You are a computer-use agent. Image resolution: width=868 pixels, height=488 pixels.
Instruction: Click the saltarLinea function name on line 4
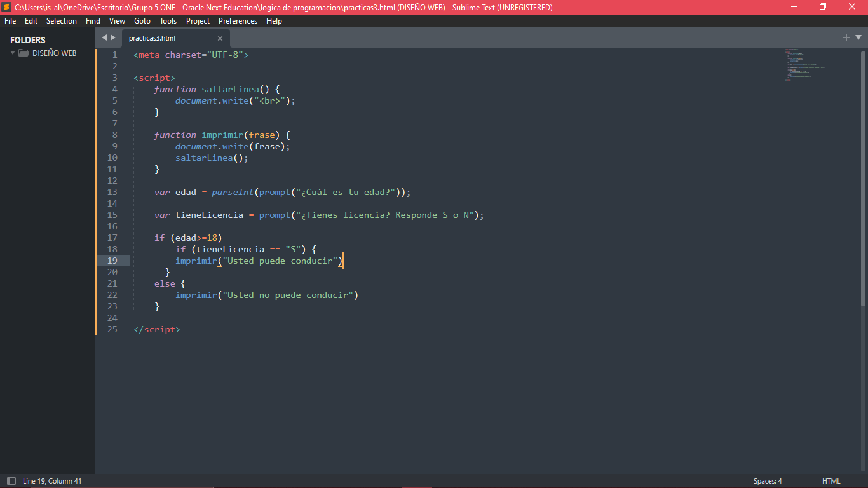point(231,89)
